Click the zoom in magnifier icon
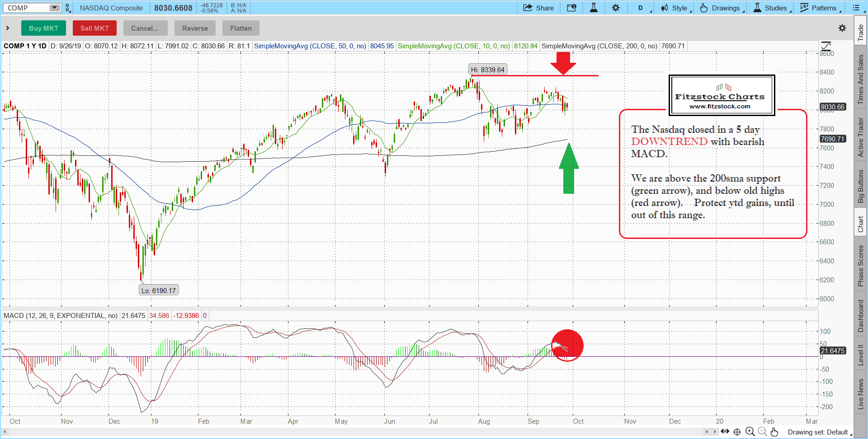Viewport: 868px width, 439px height. click(x=750, y=432)
